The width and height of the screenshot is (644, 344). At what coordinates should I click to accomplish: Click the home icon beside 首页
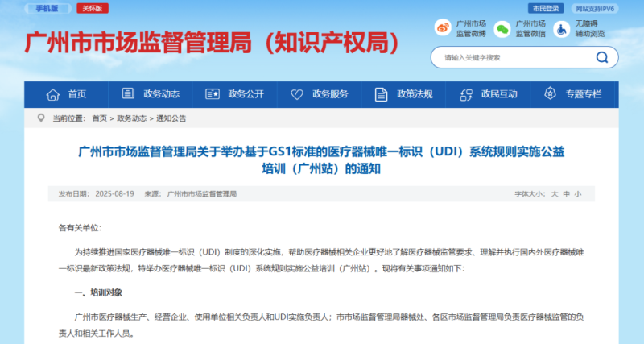pyautogui.click(x=53, y=94)
